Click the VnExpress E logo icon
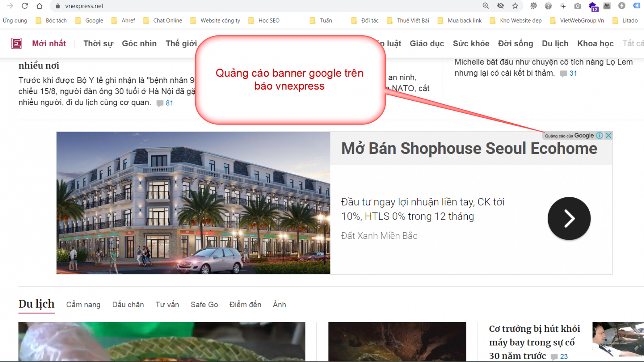 [17, 43]
